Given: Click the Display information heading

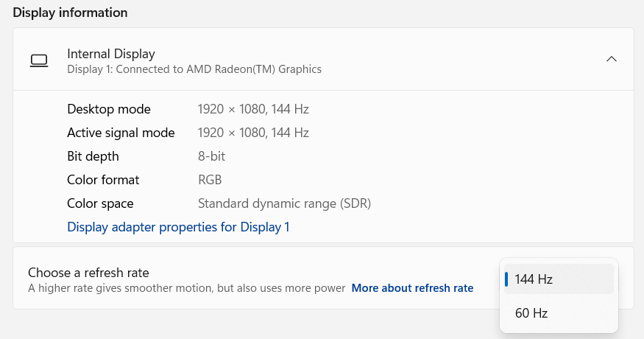Looking at the screenshot, I should point(70,13).
